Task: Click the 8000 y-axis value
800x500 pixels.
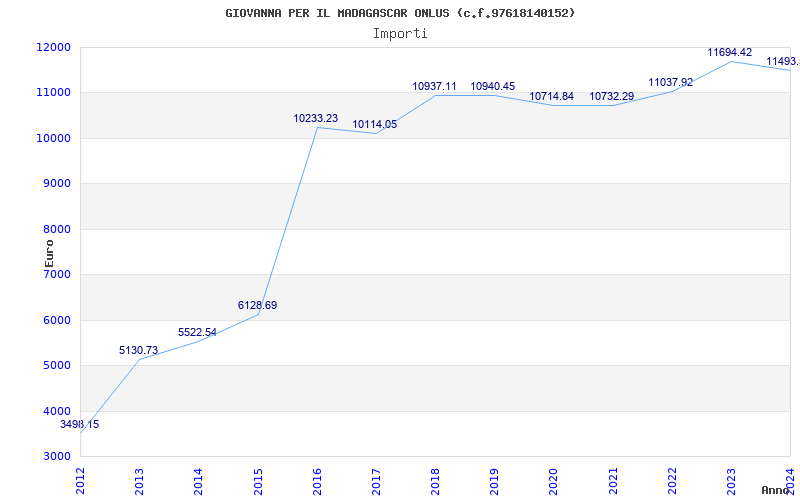Action: (x=56, y=229)
